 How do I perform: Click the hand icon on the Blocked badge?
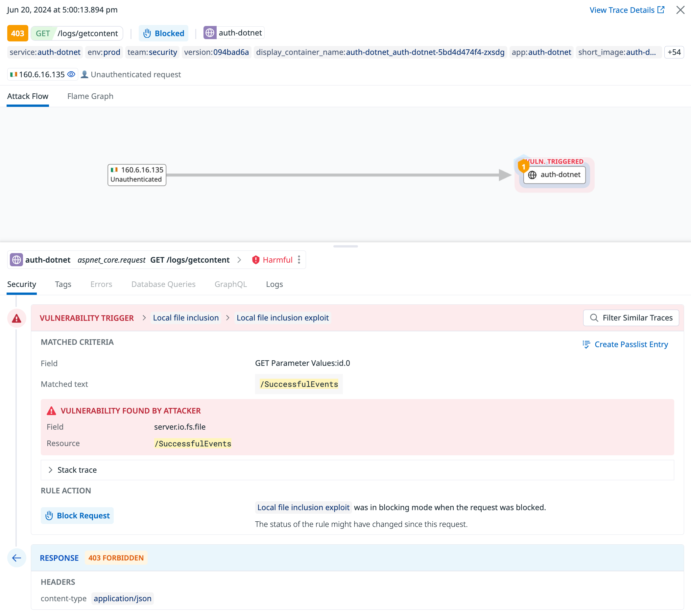coord(147,33)
